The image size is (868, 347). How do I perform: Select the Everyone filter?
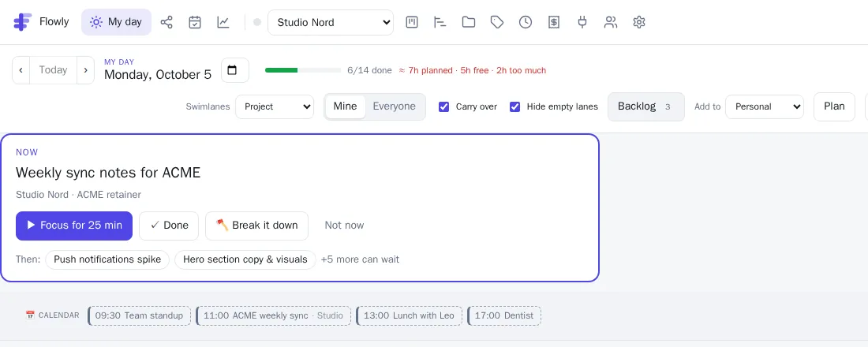[394, 106]
